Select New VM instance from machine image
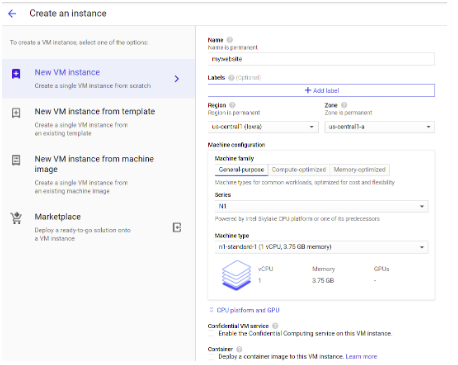 point(99,174)
